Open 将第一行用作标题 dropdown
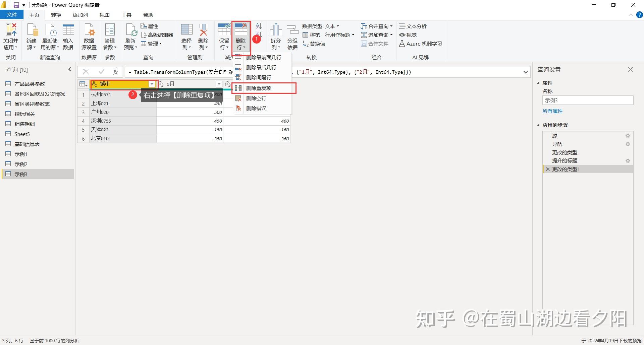Screen dimensions: 644x345 coord(329,35)
